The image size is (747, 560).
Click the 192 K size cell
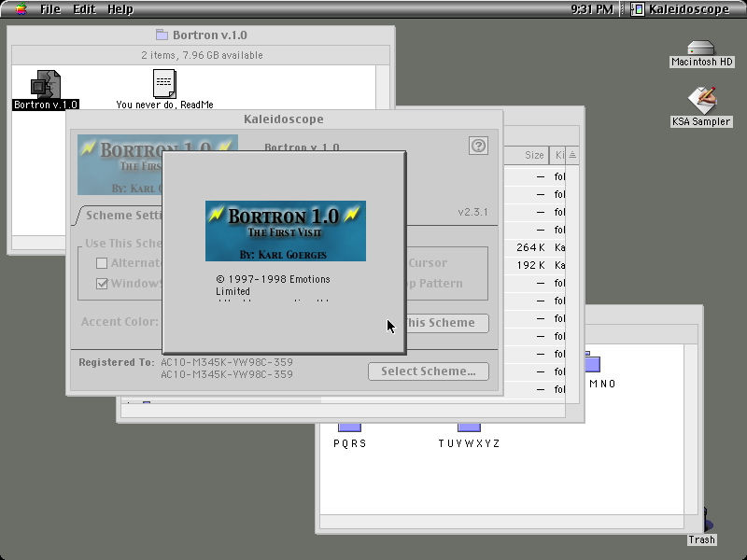pyautogui.click(x=530, y=265)
